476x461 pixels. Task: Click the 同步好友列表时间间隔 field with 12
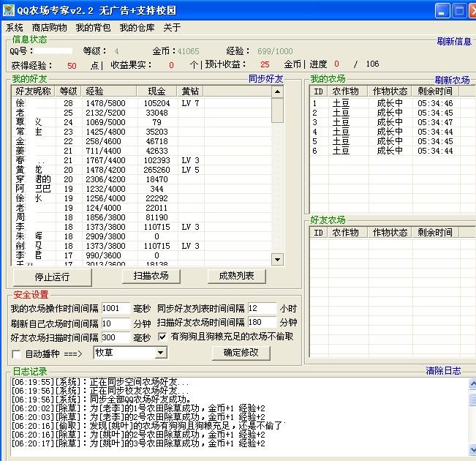[x=262, y=308]
